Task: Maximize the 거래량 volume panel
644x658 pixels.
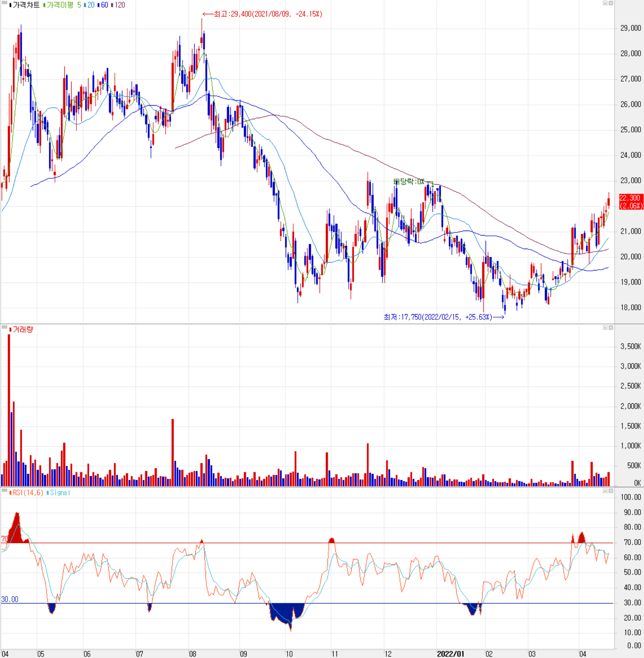Action: [605, 328]
